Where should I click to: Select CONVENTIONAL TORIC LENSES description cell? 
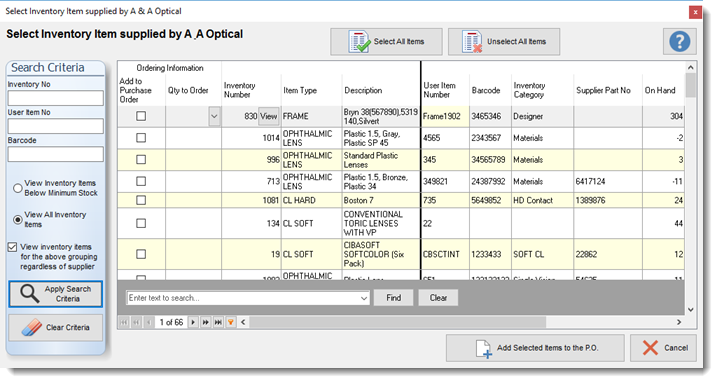click(x=381, y=223)
